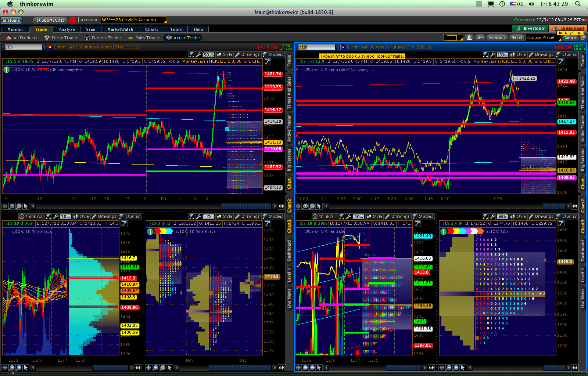Click the chart settings wrench icon in top-left chart
The width and height of the screenshot is (588, 376).
pos(198,55)
